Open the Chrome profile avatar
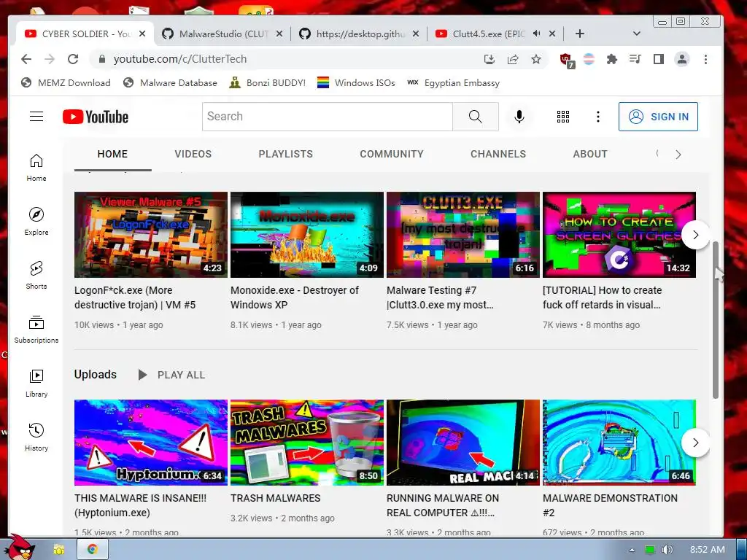The height and width of the screenshot is (560, 747). [682, 59]
